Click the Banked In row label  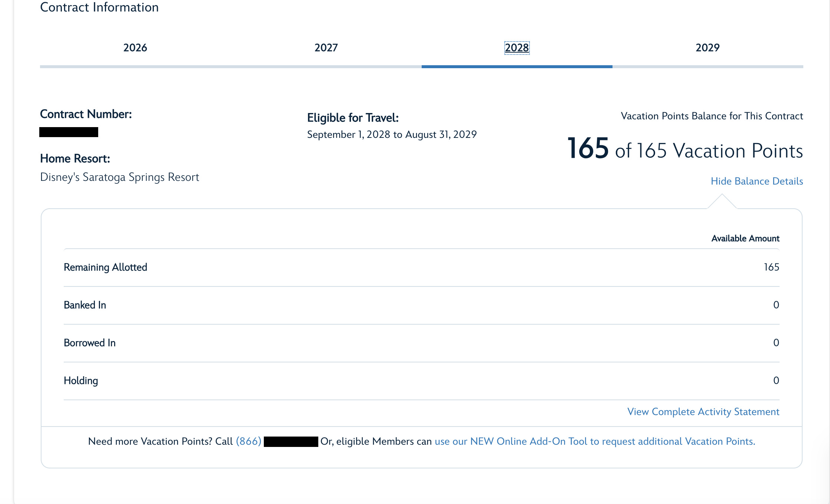tap(85, 305)
